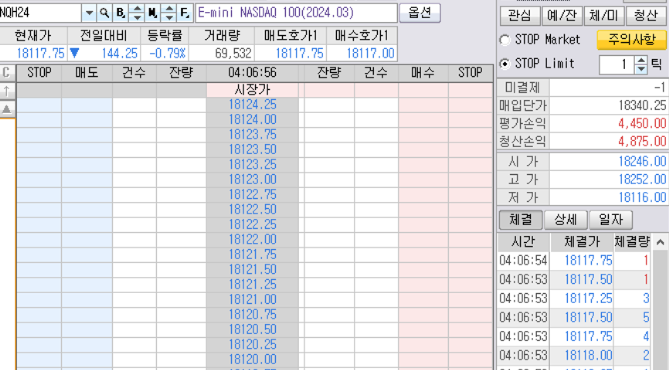Click the M toolbar icon
The width and height of the screenshot is (669, 370).
pyautogui.click(x=152, y=13)
